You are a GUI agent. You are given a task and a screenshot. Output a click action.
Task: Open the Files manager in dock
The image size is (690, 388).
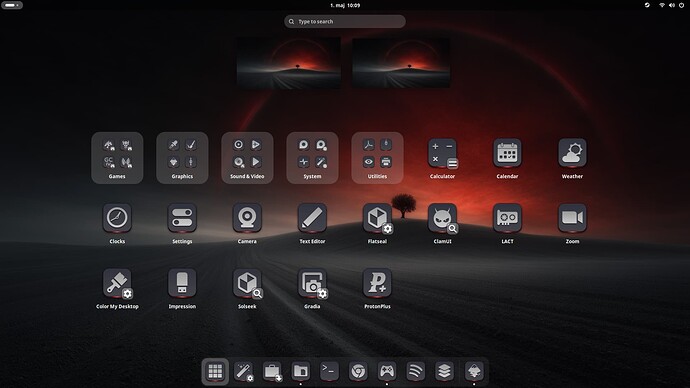[301, 371]
